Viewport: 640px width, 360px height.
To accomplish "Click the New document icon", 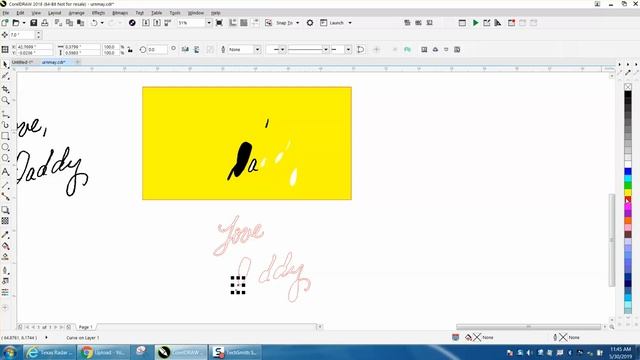I will (4, 23).
